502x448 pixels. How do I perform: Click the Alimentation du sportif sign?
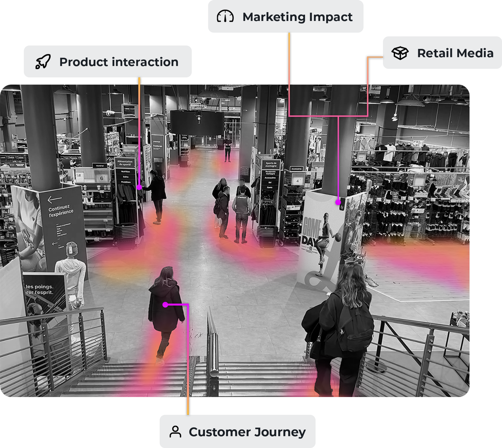click(125, 163)
